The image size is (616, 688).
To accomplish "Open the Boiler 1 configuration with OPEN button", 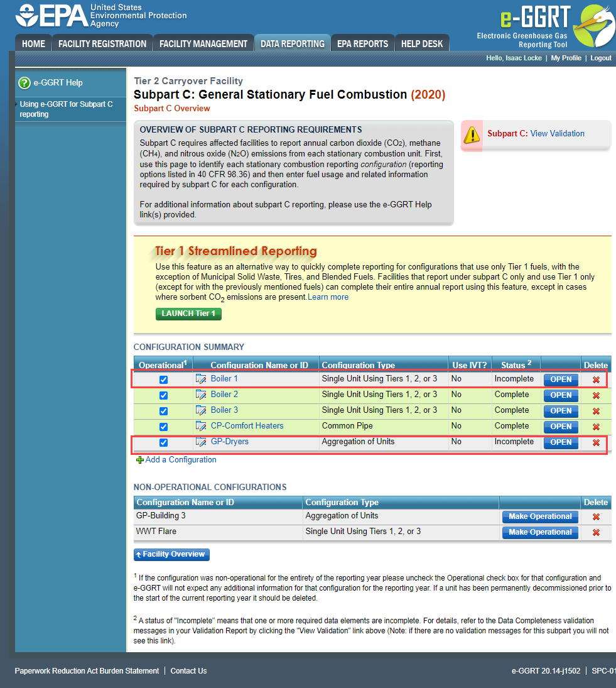I will click(x=561, y=379).
